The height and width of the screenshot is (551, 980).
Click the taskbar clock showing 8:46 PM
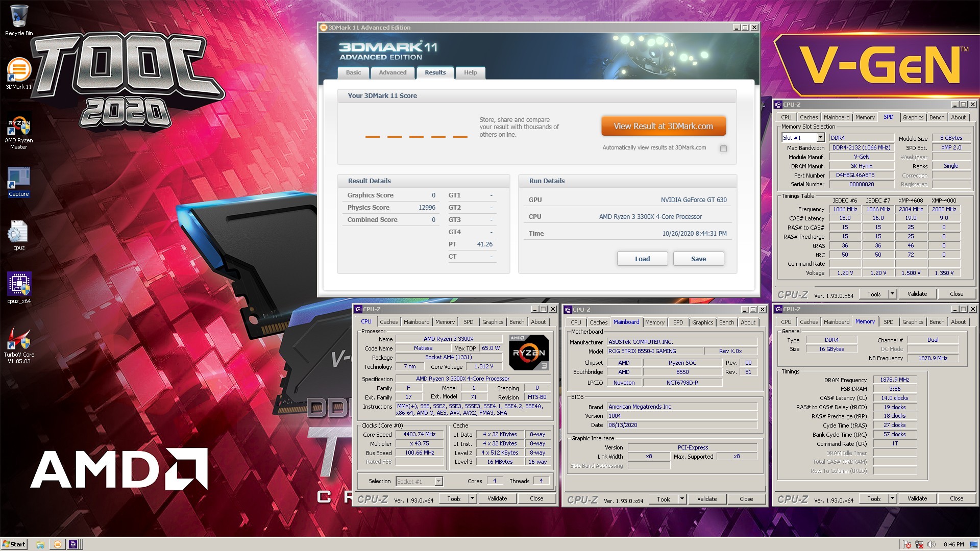click(x=953, y=544)
